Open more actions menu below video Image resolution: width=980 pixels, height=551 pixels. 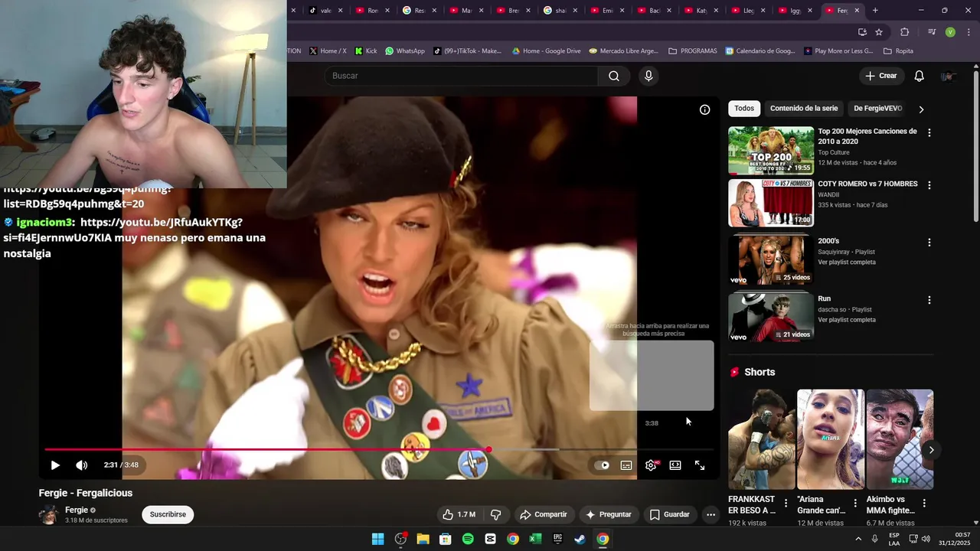tap(710, 514)
